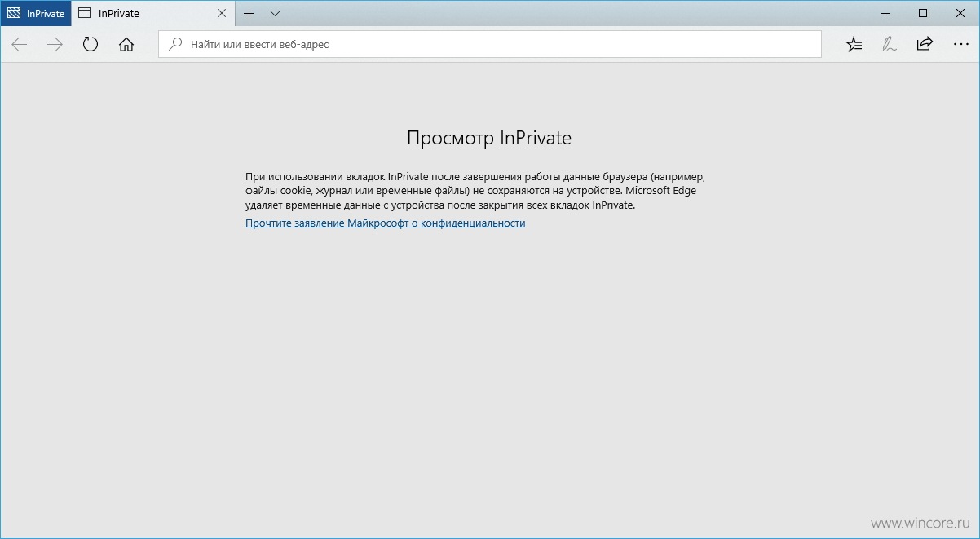Screen dimensions: 980x539
Task: Open the Favorites hub star icon
Action: click(854, 45)
